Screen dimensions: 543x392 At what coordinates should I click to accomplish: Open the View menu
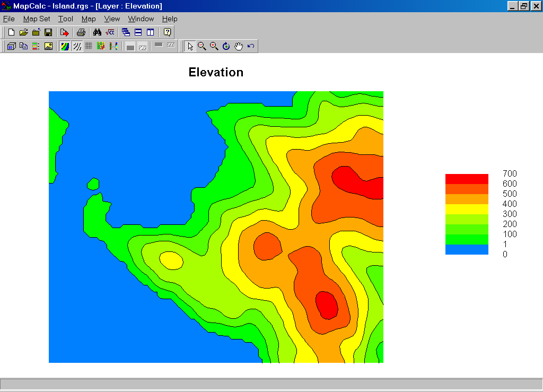(112, 19)
